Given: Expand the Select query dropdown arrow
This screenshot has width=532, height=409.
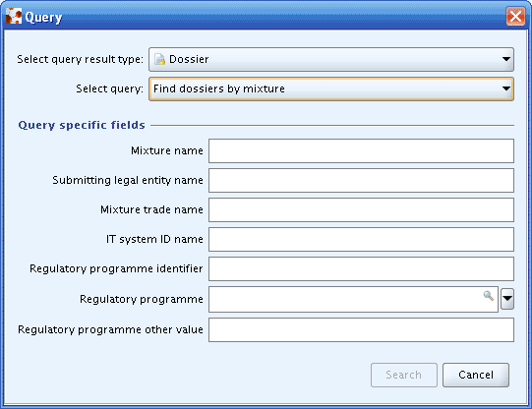Looking at the screenshot, I should point(506,88).
